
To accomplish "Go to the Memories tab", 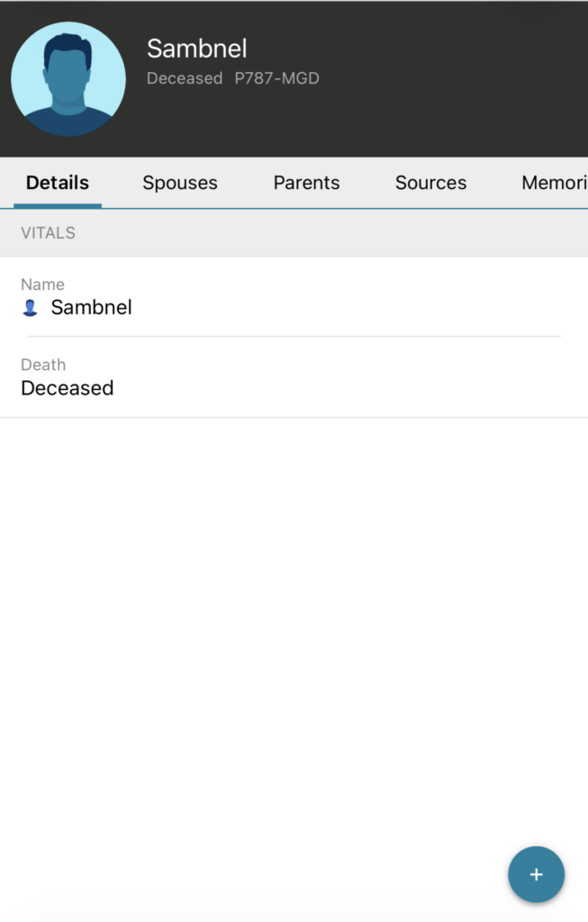I will tap(554, 183).
